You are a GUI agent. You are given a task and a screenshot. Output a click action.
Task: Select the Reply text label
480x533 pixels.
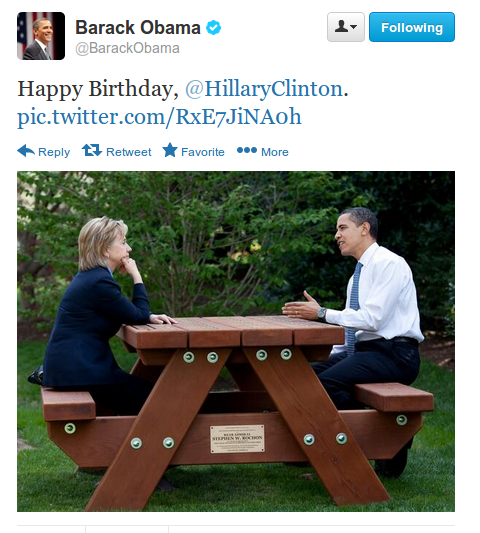(54, 152)
